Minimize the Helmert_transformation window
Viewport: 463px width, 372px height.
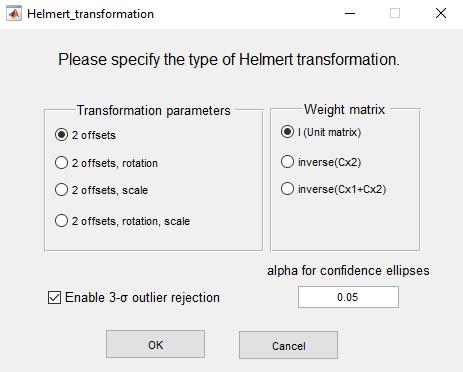(350, 14)
